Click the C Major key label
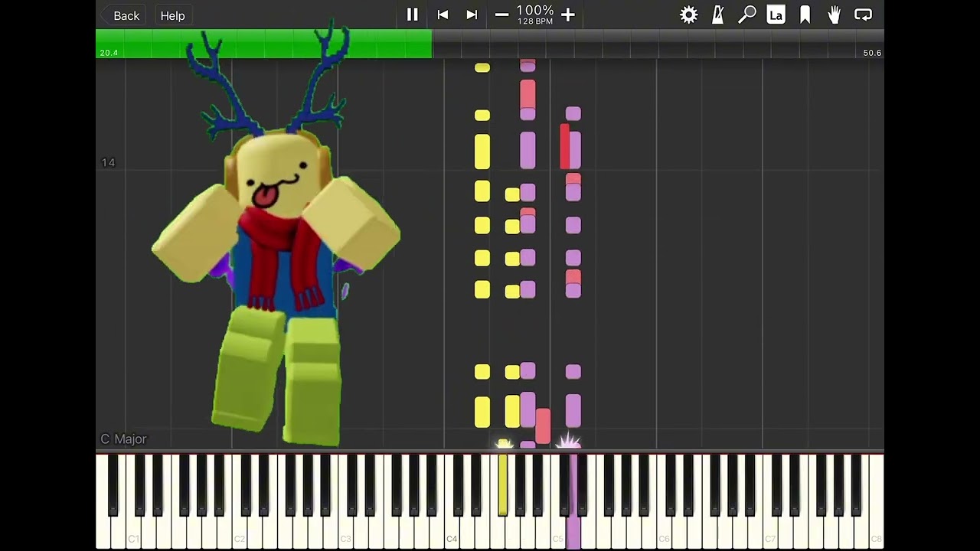Image resolution: width=980 pixels, height=551 pixels. click(123, 439)
